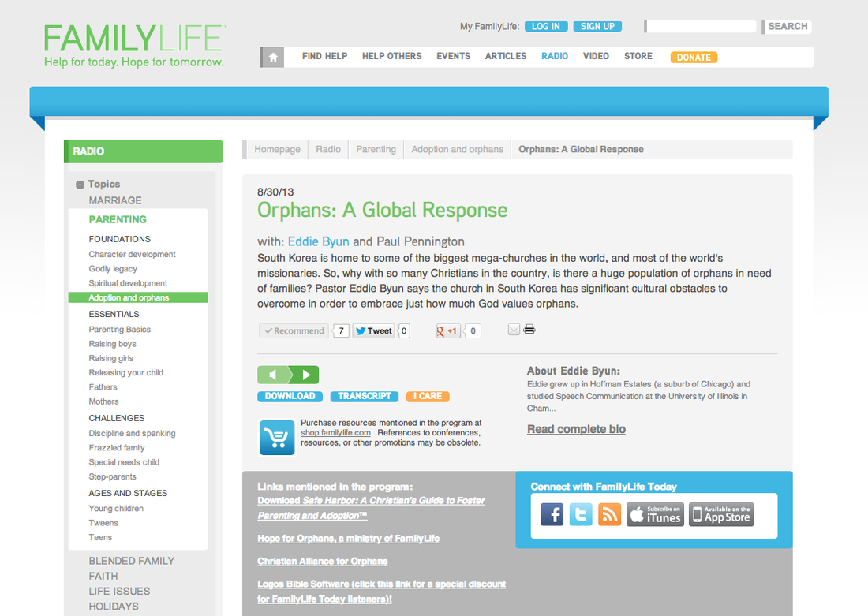The image size is (868, 616).
Task: Open the FIND HELP menu
Action: pos(325,56)
